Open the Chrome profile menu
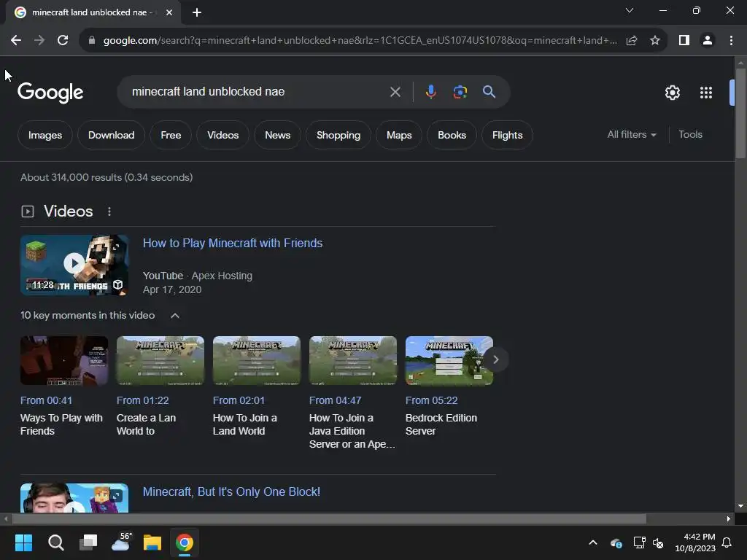747x560 pixels. coord(708,41)
